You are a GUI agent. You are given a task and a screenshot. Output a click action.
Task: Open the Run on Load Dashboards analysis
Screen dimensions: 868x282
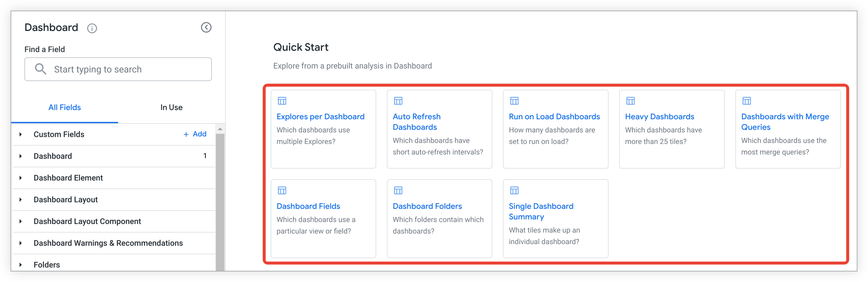pyautogui.click(x=554, y=116)
